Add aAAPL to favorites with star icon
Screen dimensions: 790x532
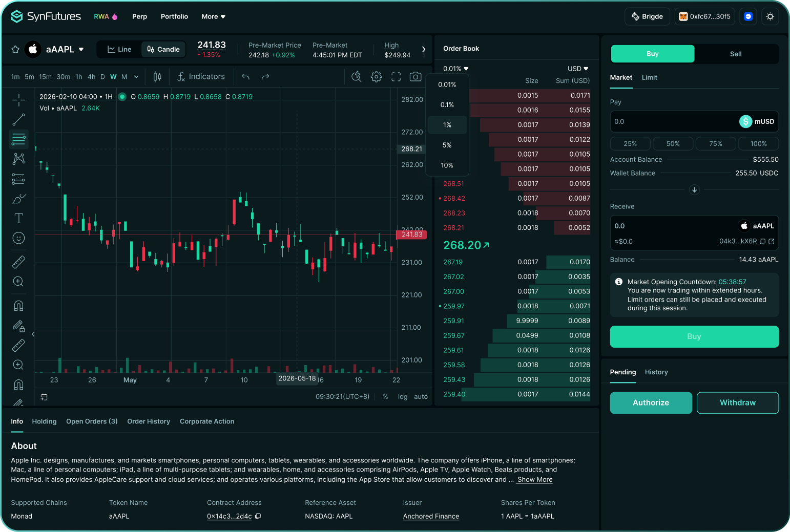(15, 49)
